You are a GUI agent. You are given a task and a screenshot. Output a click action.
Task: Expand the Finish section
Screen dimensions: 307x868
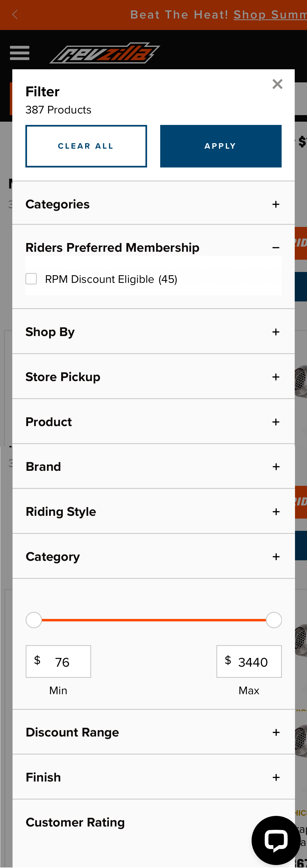pyautogui.click(x=276, y=777)
